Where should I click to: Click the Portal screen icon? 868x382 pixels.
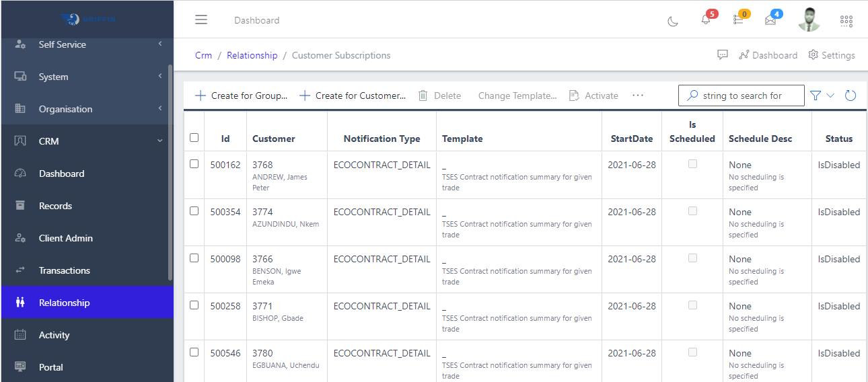coord(20,367)
